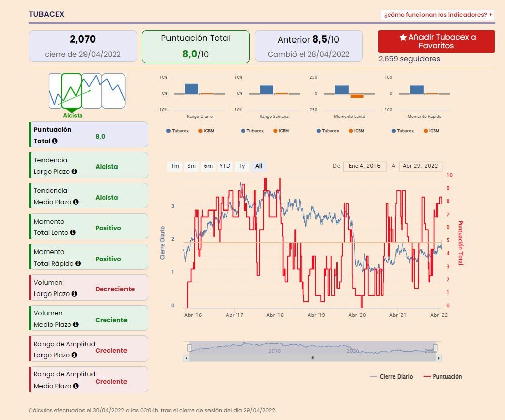Screen dimensions: 505x420
Task: Toggle Cierre Diario series in main chart legend
Action: pos(391,376)
